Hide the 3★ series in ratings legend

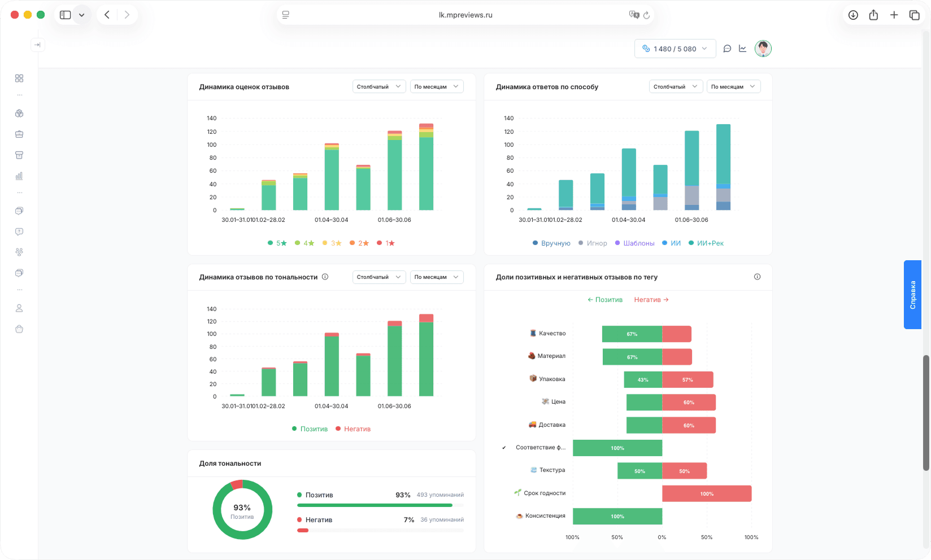point(332,243)
